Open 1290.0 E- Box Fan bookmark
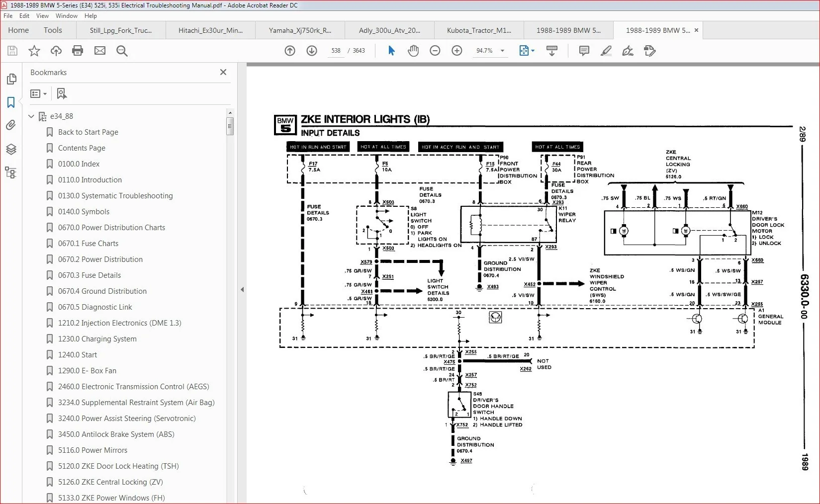This screenshot has width=820, height=504. 87,371
